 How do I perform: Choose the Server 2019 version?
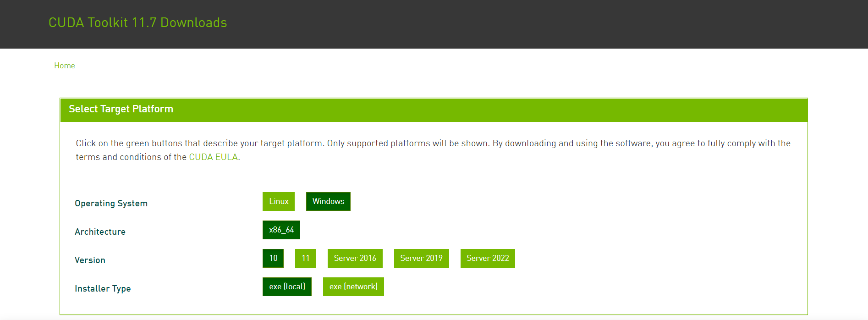(x=422, y=258)
